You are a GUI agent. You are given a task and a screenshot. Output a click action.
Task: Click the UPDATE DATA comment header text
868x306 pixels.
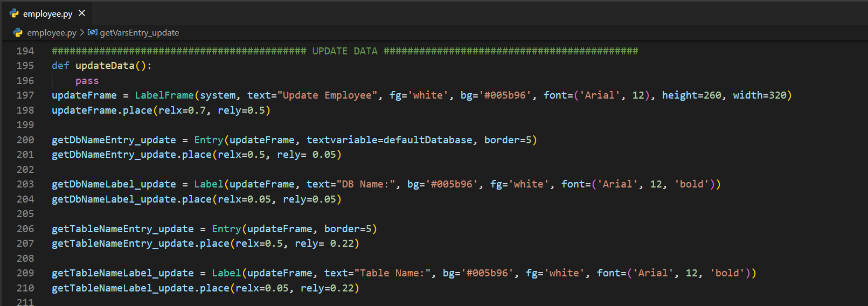[x=345, y=51]
